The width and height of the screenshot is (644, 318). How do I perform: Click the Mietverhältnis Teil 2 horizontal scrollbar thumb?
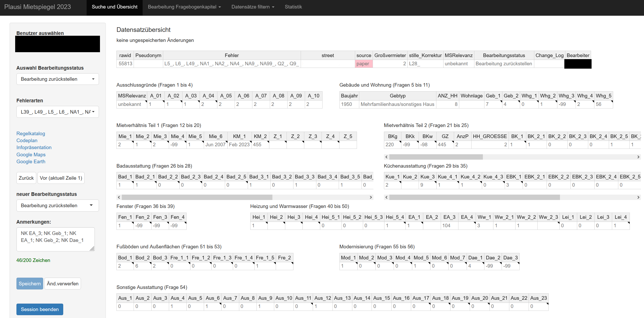click(x=436, y=157)
